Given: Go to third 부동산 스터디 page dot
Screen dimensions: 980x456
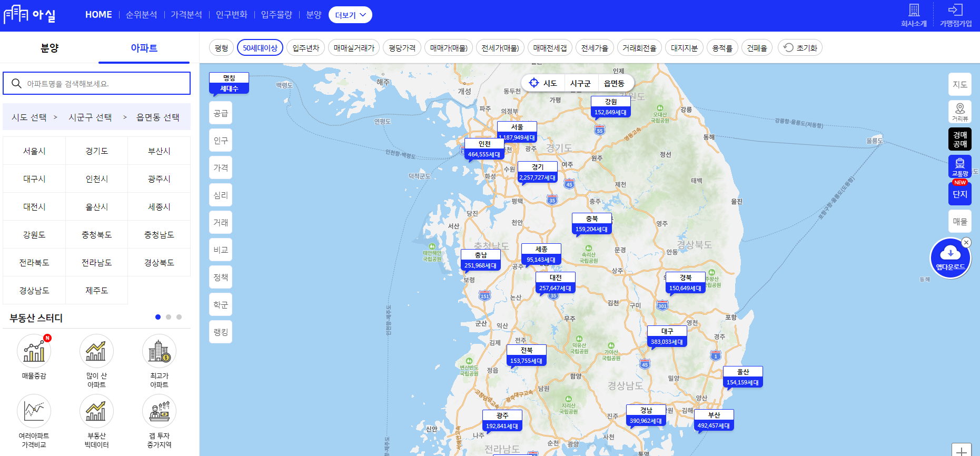Looking at the screenshot, I should [179, 317].
